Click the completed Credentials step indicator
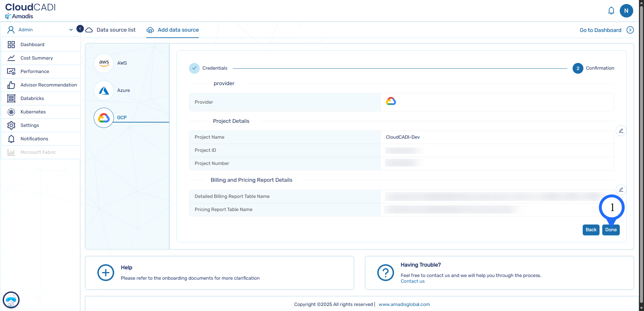The height and width of the screenshot is (311, 644). point(194,68)
